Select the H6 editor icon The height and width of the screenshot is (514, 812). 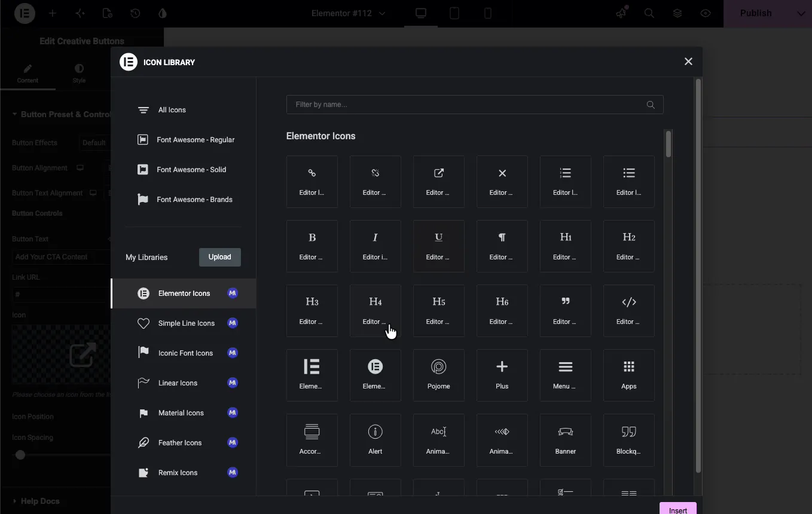pyautogui.click(x=502, y=311)
